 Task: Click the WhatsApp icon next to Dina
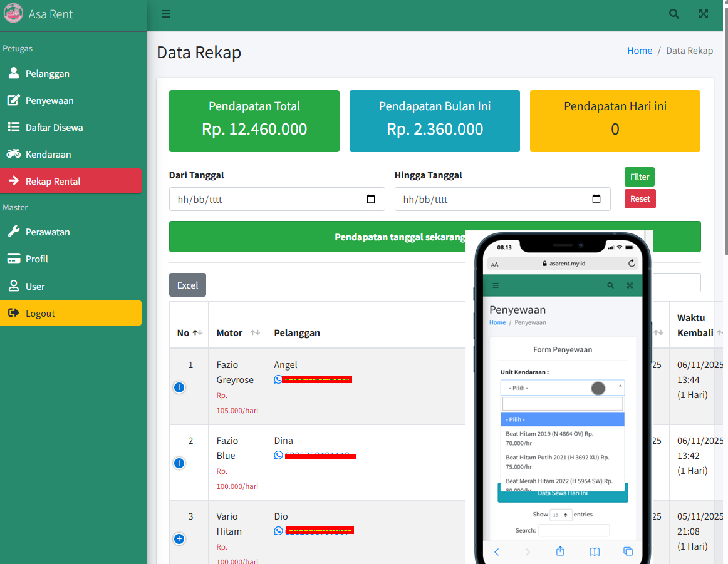[278, 454]
